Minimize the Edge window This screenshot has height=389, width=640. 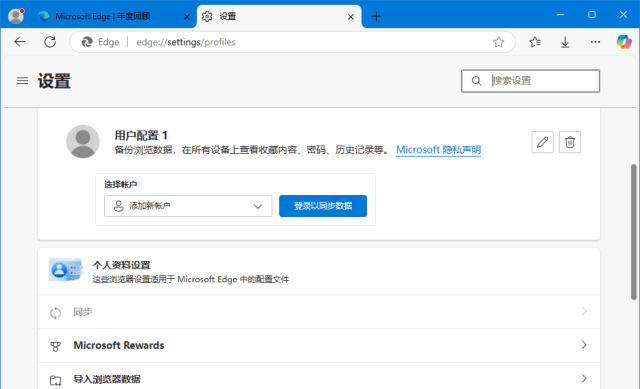pos(560,15)
